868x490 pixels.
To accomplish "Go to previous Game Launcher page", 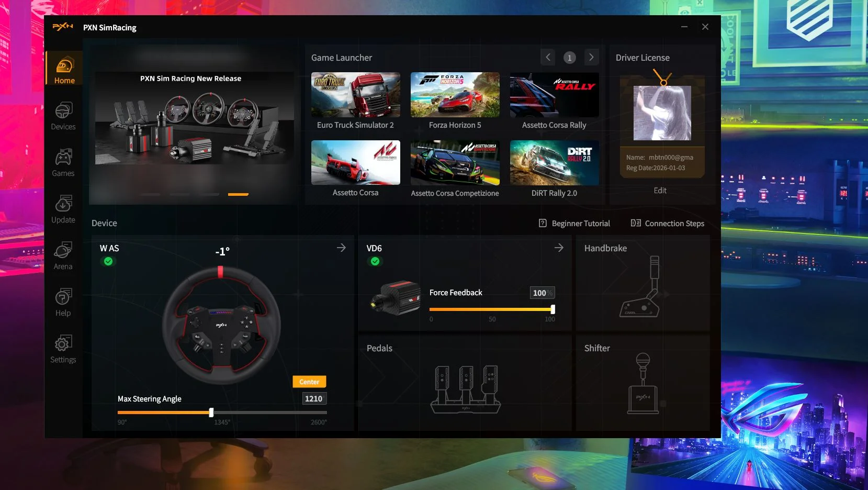I will click(x=548, y=57).
